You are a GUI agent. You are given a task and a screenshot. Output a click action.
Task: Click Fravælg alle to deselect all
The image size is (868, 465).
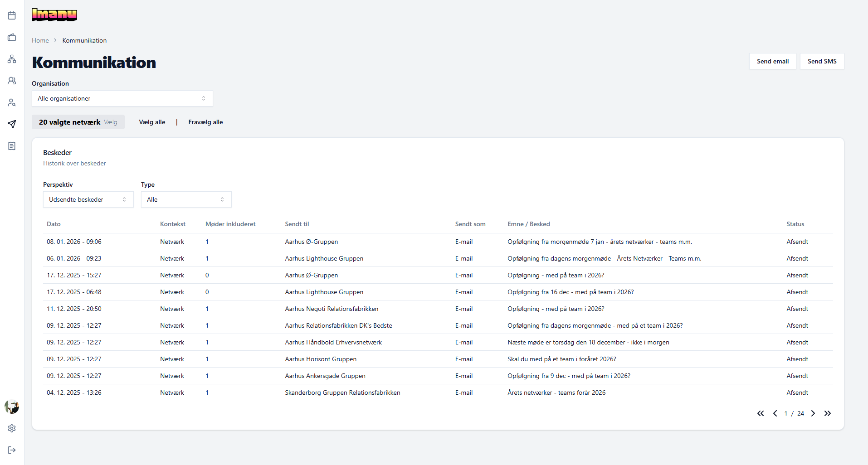click(205, 122)
